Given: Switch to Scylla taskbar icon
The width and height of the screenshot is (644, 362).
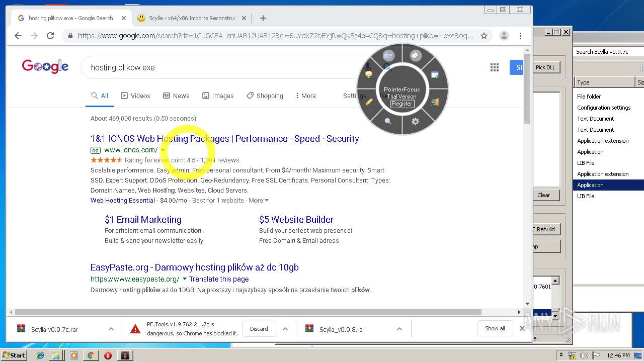Looking at the screenshot, I should click(x=125, y=355).
